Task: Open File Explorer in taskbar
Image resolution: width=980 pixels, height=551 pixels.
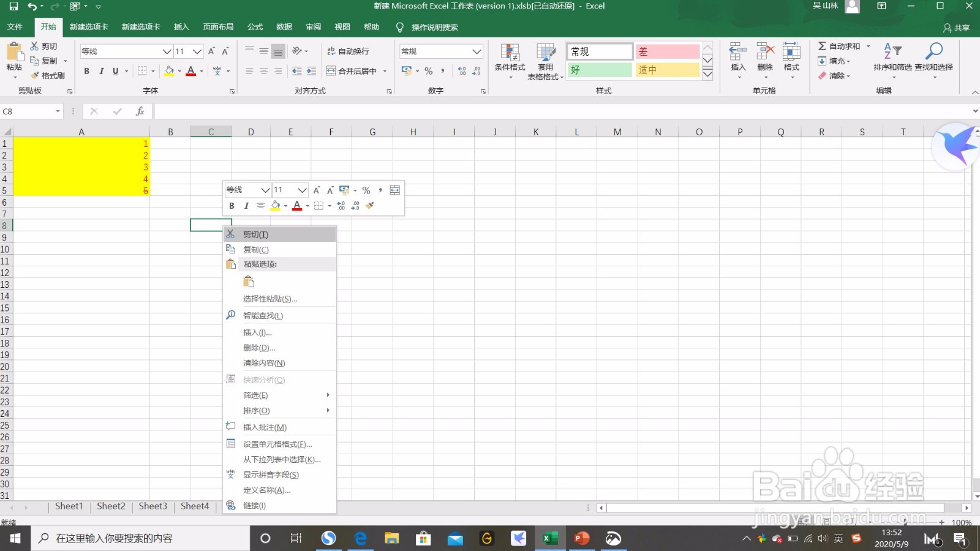Action: click(x=392, y=538)
